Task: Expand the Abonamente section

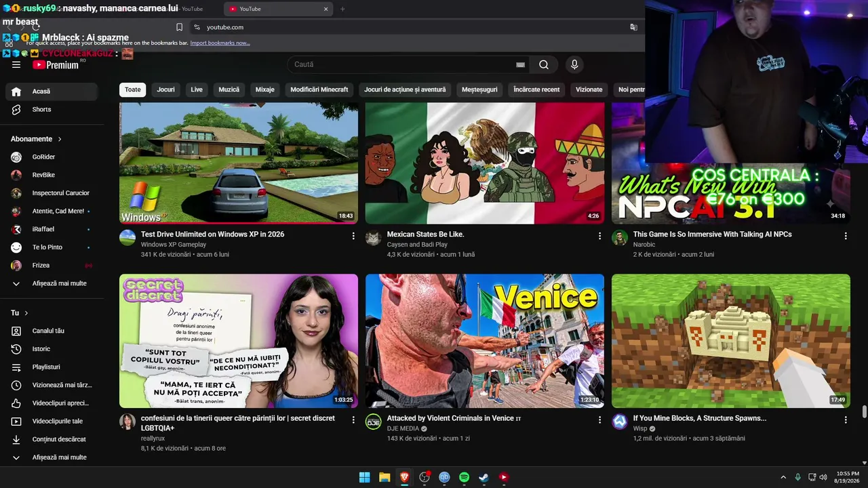Action: coord(37,139)
